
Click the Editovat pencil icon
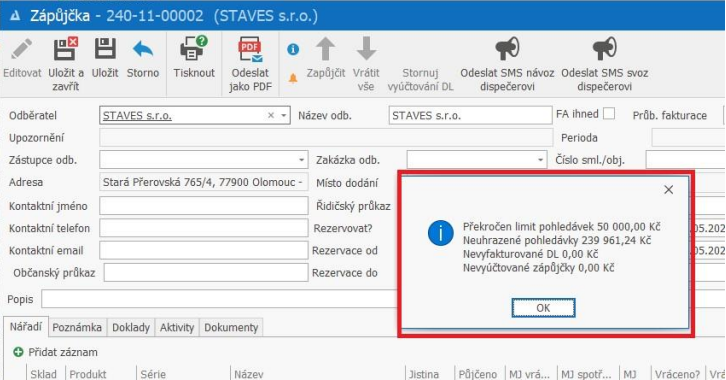click(x=21, y=49)
